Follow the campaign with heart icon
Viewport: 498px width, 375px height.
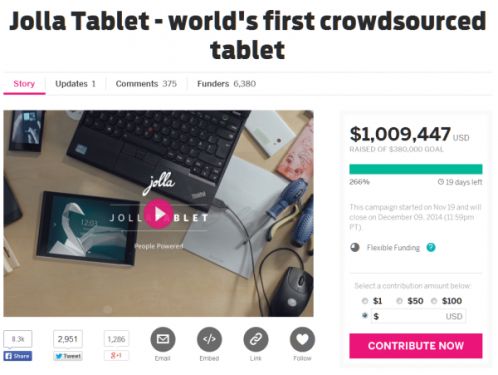click(x=302, y=339)
